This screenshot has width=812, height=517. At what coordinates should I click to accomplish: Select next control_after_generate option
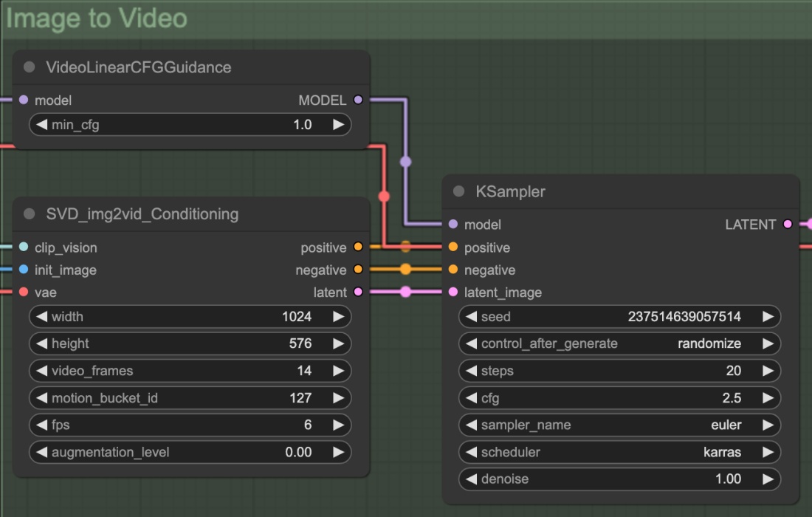click(768, 343)
